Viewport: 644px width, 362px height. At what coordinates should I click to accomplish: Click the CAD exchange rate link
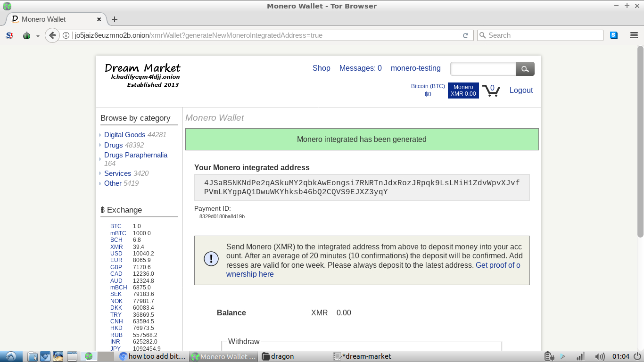click(x=116, y=274)
